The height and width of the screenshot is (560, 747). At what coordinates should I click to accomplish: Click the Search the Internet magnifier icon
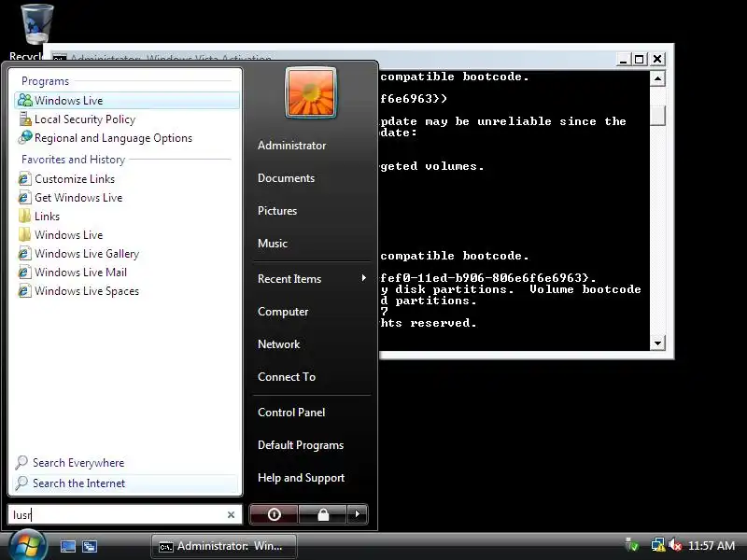coord(21,483)
